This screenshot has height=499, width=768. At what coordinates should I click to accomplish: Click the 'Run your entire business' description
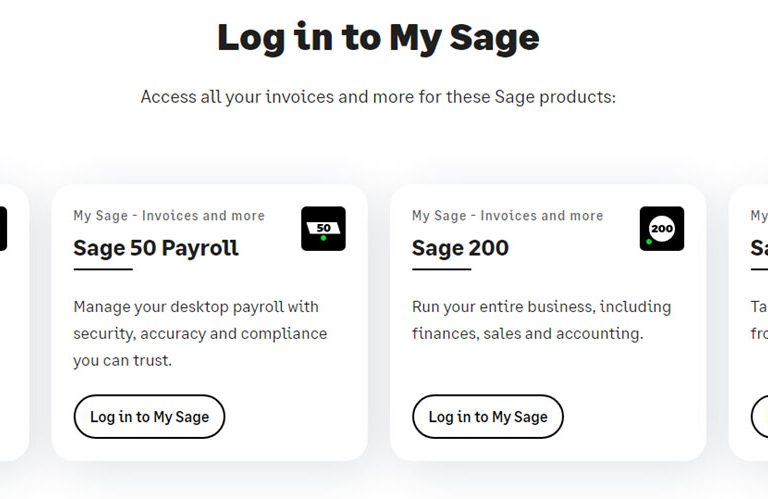tap(541, 320)
